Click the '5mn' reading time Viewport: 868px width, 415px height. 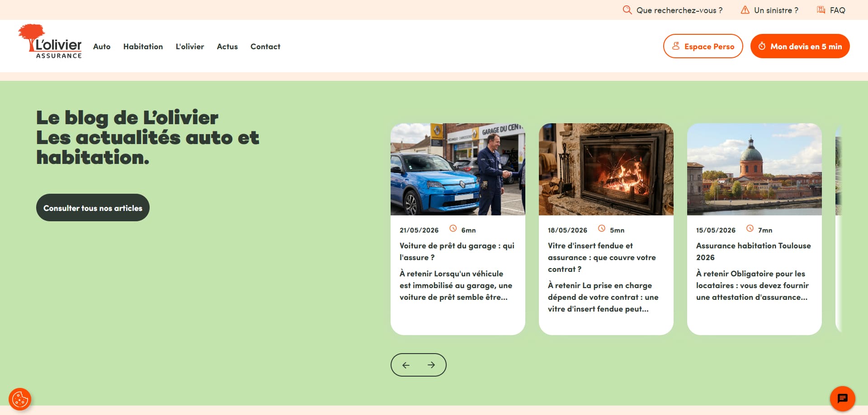pyautogui.click(x=617, y=230)
